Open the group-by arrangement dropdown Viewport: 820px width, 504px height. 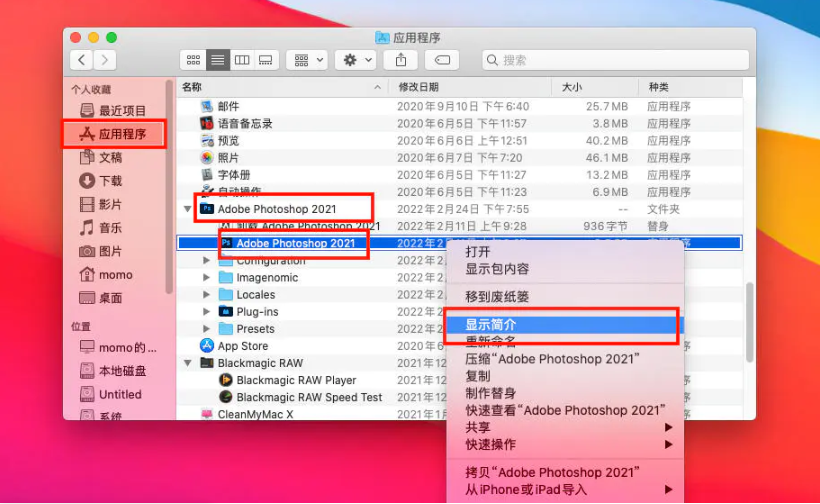tap(306, 60)
